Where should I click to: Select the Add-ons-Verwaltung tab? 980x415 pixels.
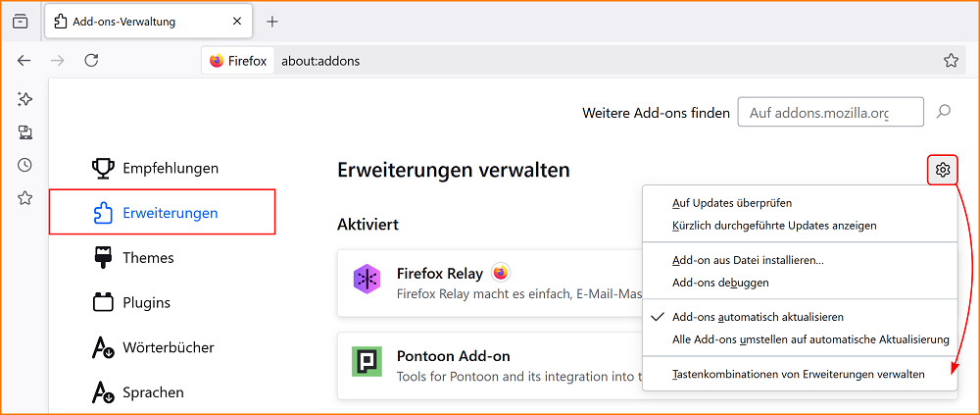click(x=149, y=22)
